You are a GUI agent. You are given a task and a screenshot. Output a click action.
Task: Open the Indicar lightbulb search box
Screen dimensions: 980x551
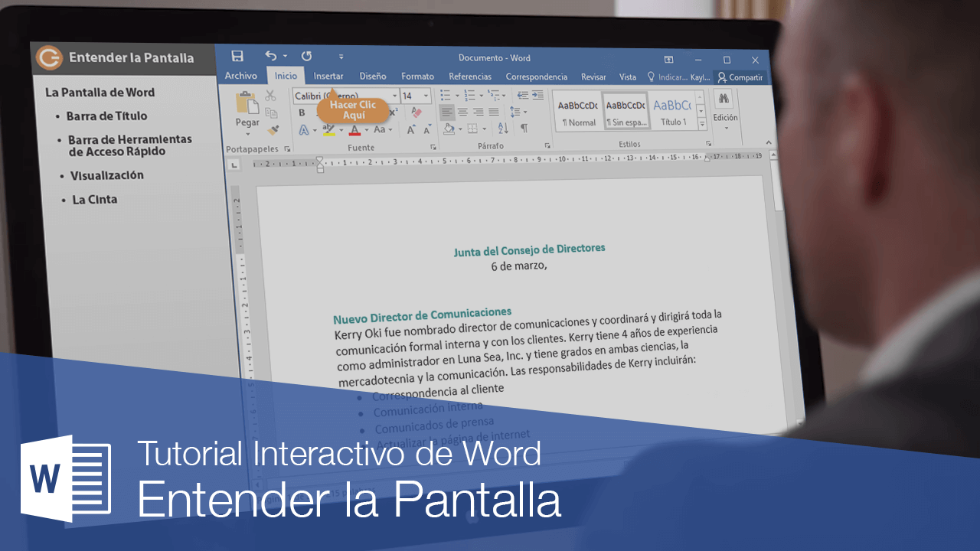click(668, 77)
